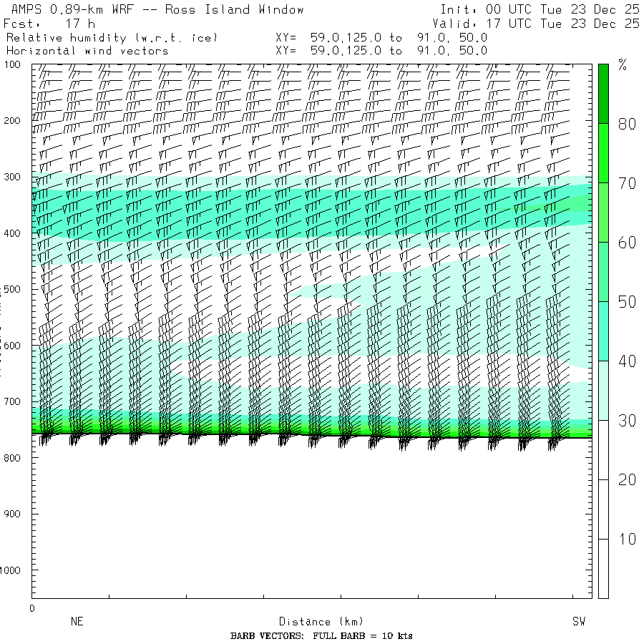Click the 'Relative humidity (w.r.t. ice)' label

tap(111, 37)
